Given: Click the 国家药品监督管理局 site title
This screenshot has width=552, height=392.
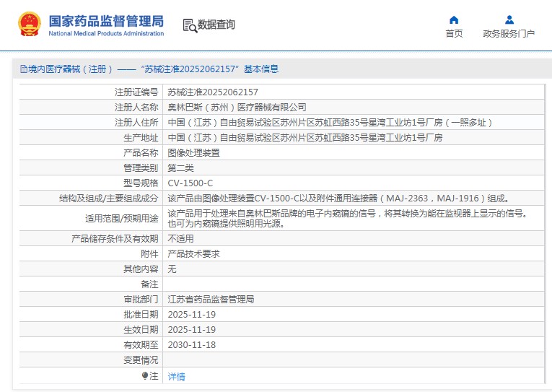Looking at the screenshot, I should click(x=106, y=20).
